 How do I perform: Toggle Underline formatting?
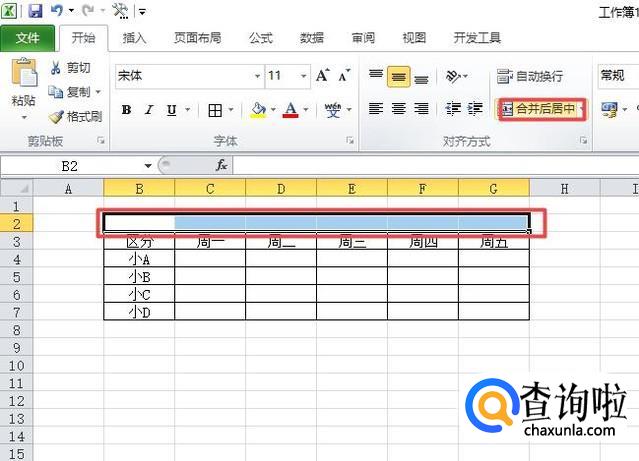(172, 110)
